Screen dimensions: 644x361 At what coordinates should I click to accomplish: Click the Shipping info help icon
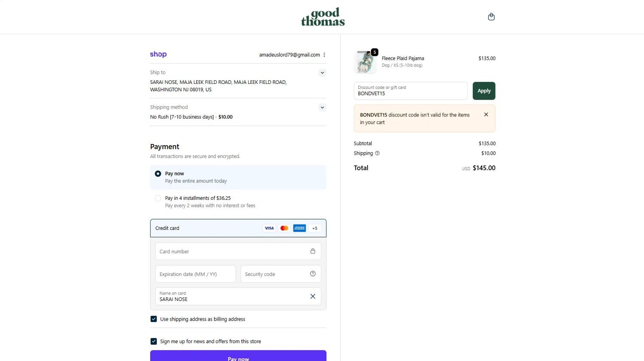377,153
